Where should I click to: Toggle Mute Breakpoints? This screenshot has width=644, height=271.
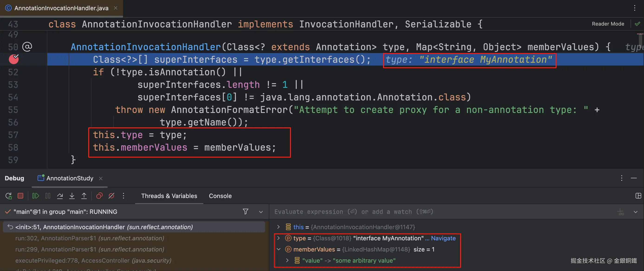click(111, 196)
